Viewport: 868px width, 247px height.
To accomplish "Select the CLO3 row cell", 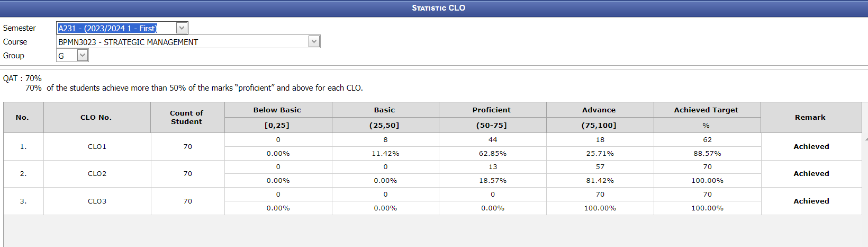I will tap(97, 201).
